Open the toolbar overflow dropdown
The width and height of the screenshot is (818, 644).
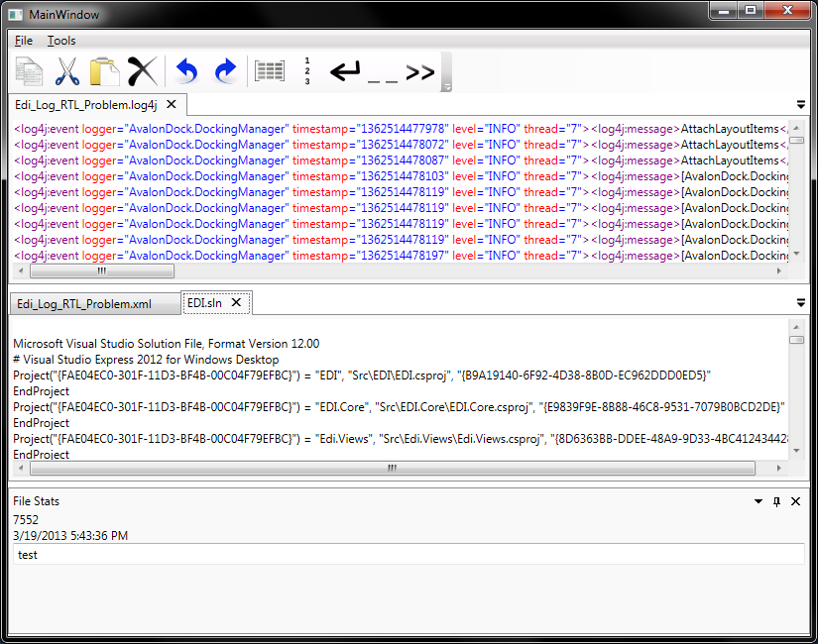pos(446,86)
